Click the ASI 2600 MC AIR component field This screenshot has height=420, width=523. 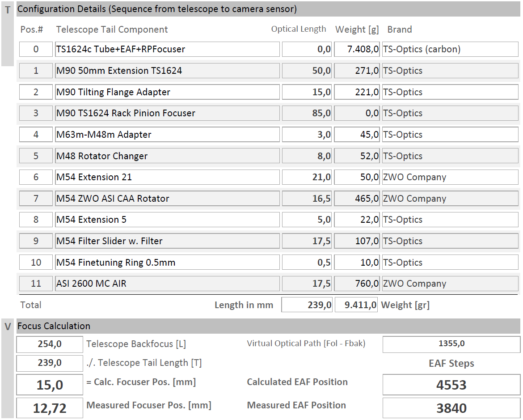pos(168,284)
